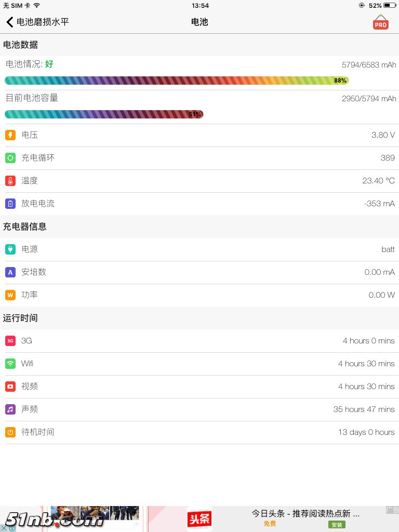Tap the teal plug 电源 icon
The image size is (399, 532).
[10, 249]
